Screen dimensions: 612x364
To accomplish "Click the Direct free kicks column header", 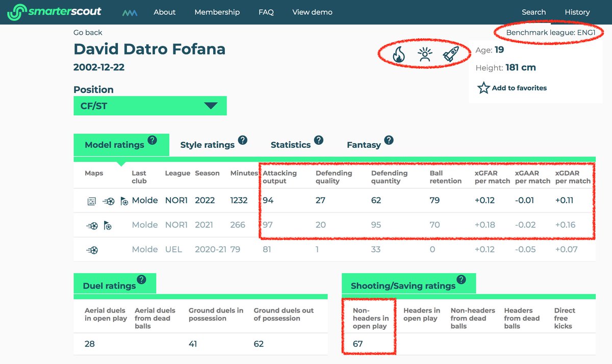I will point(565,318).
